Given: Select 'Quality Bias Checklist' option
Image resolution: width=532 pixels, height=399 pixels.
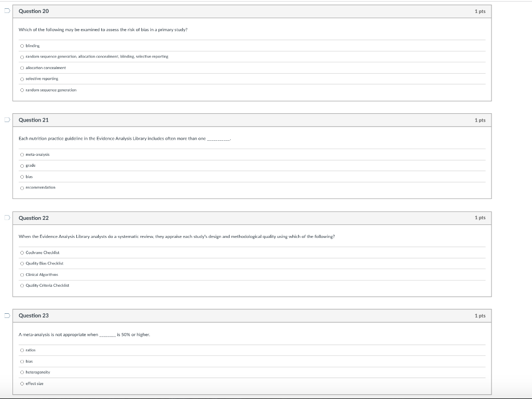Looking at the screenshot, I should pyautogui.click(x=22, y=263).
